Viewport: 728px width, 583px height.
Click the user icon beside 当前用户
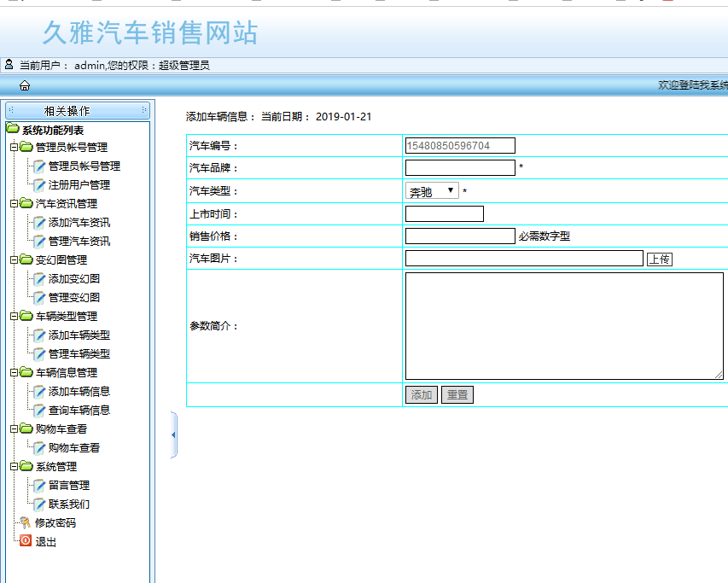coord(9,65)
